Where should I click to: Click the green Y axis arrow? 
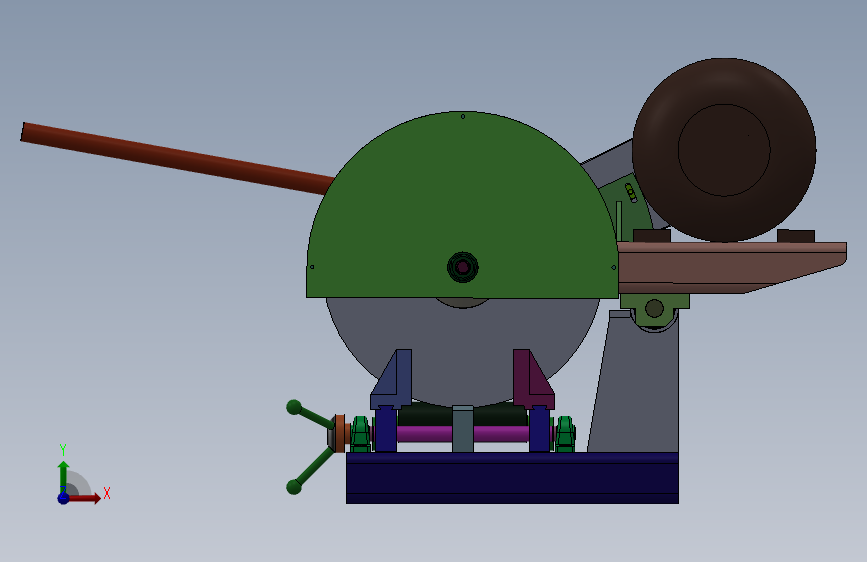tap(64, 477)
